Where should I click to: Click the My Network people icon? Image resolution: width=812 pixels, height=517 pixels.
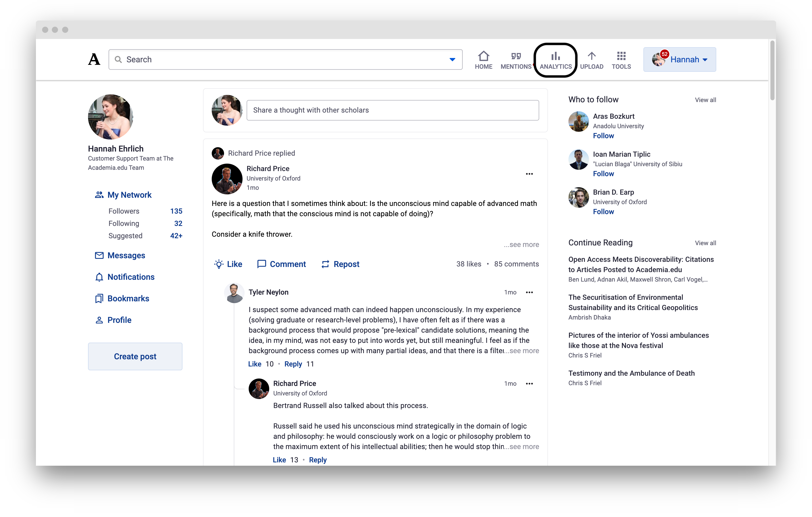(x=99, y=195)
